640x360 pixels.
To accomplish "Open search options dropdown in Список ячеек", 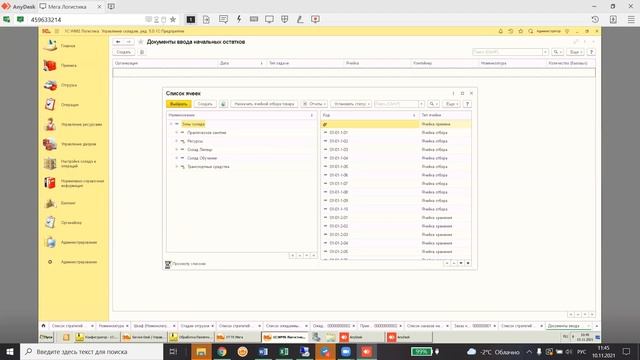I will click(433, 104).
